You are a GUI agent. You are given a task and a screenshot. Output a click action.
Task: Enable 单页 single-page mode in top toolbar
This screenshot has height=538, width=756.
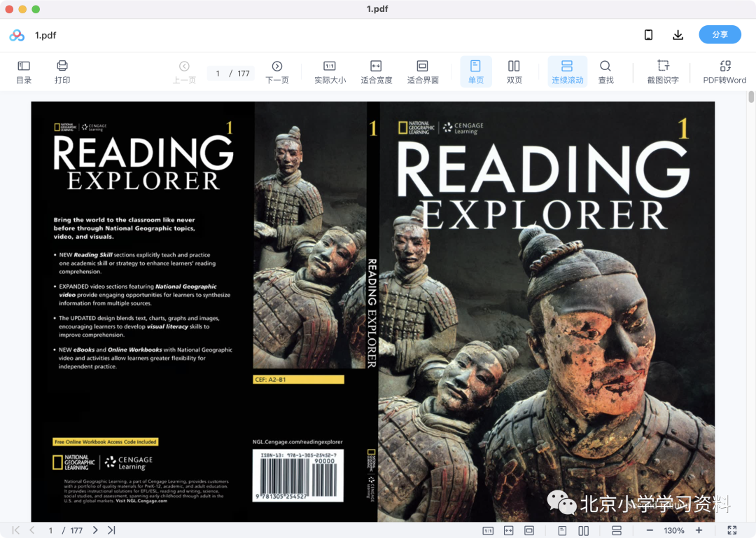click(x=476, y=72)
